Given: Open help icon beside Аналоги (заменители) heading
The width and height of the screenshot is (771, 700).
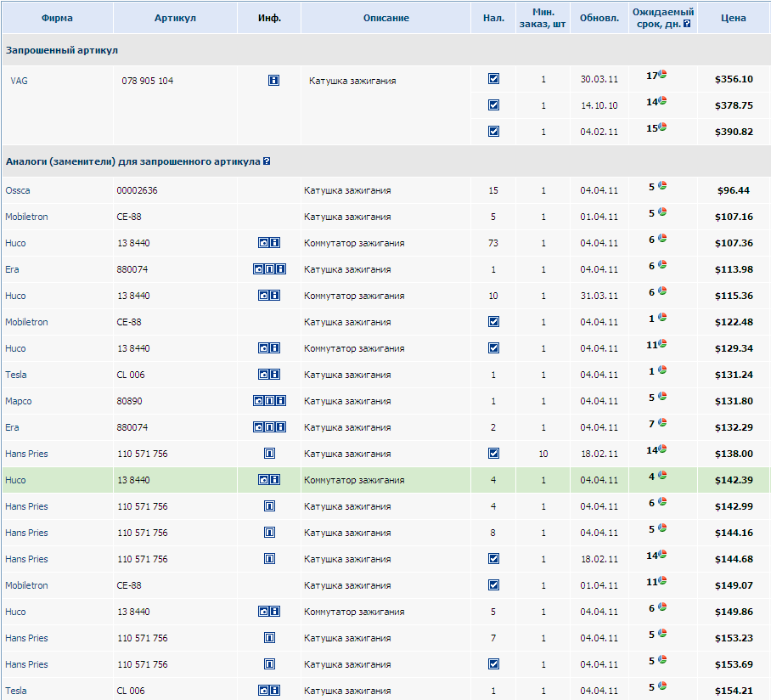Looking at the screenshot, I should click(267, 161).
